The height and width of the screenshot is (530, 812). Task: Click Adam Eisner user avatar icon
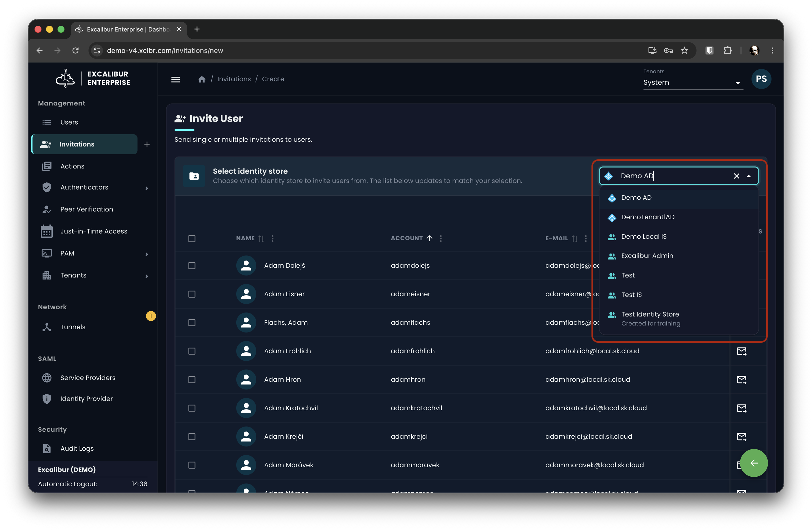click(246, 294)
